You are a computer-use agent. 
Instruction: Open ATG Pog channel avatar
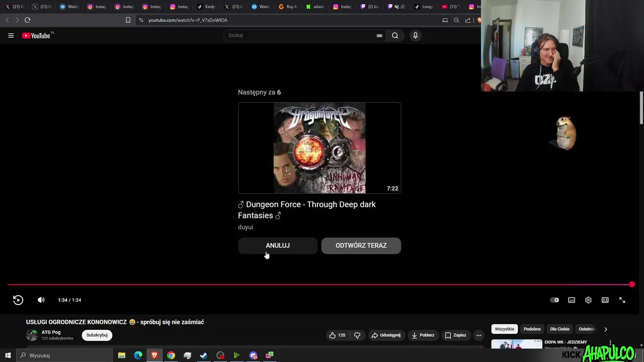click(32, 335)
